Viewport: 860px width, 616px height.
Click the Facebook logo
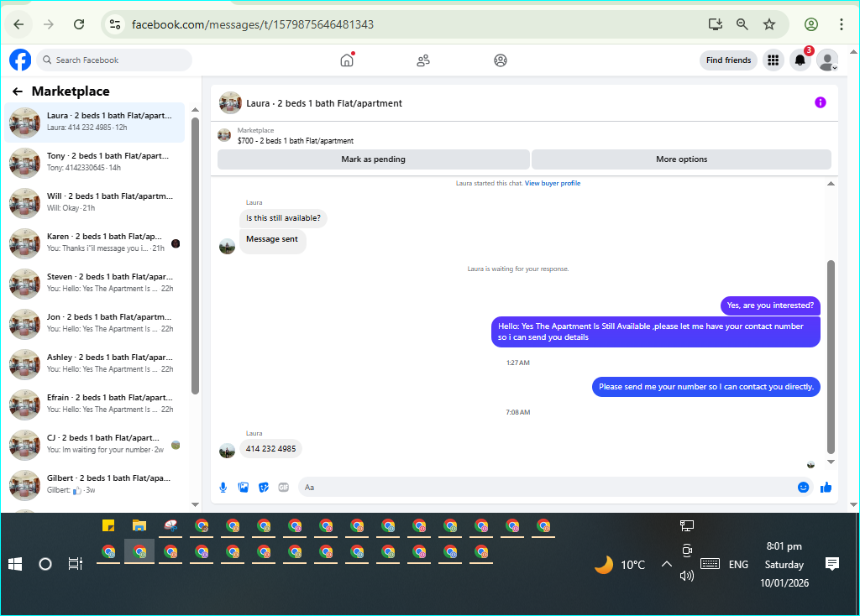pos(20,60)
